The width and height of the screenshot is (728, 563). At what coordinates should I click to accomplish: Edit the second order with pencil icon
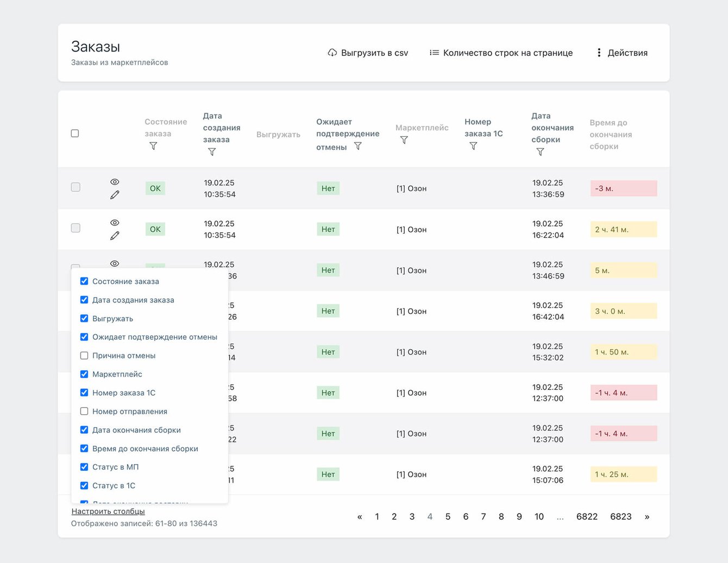click(x=115, y=236)
